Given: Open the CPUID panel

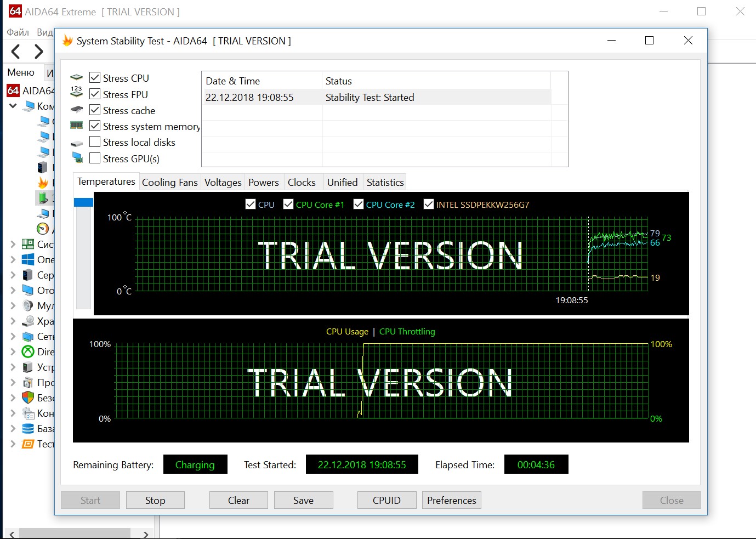Looking at the screenshot, I should point(386,500).
